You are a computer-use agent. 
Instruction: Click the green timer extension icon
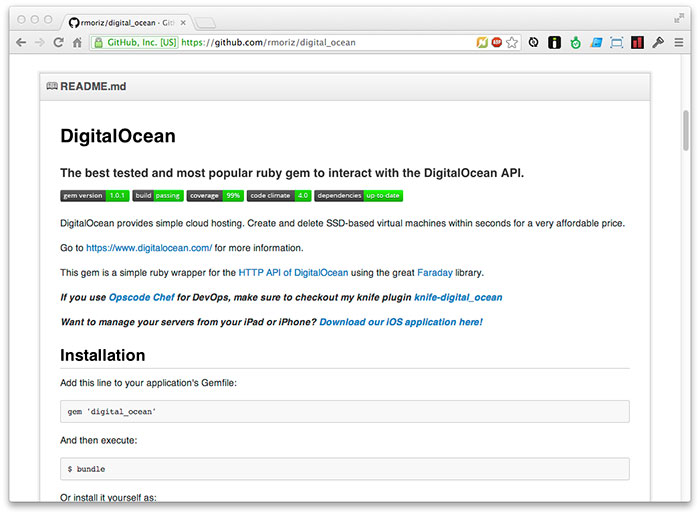575,42
